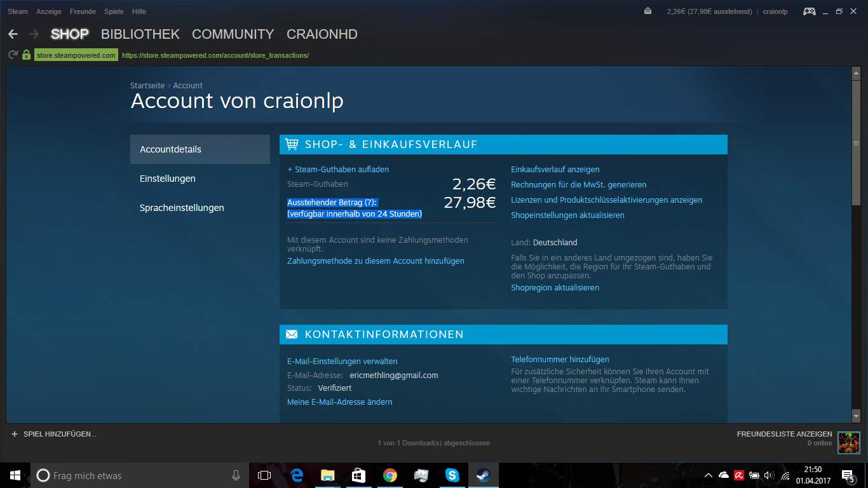Image resolution: width=868 pixels, height=488 pixels.
Task: Click the Cortana search box
Action: click(x=140, y=475)
